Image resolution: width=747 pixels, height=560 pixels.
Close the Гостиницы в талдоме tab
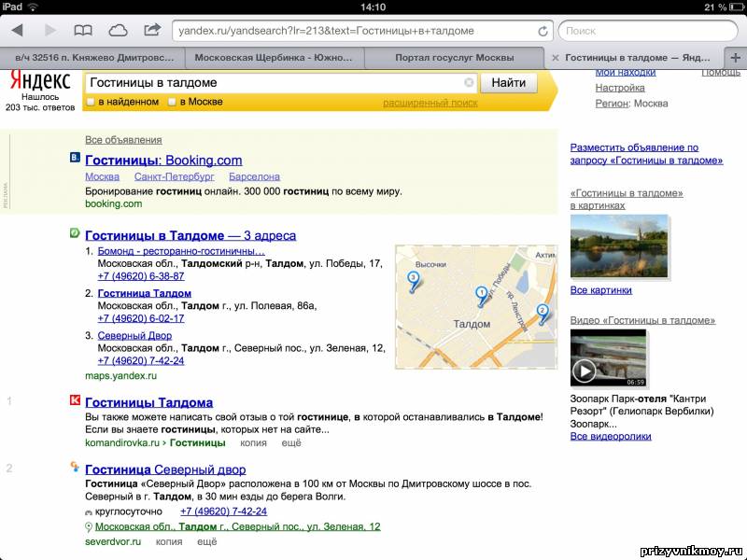point(556,58)
